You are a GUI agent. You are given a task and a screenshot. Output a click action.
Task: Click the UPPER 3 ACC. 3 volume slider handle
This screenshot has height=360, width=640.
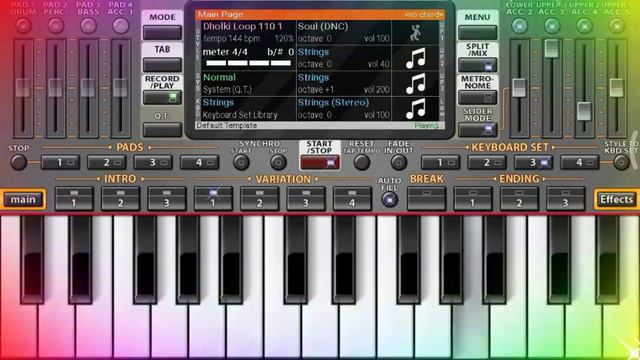[x=552, y=48]
